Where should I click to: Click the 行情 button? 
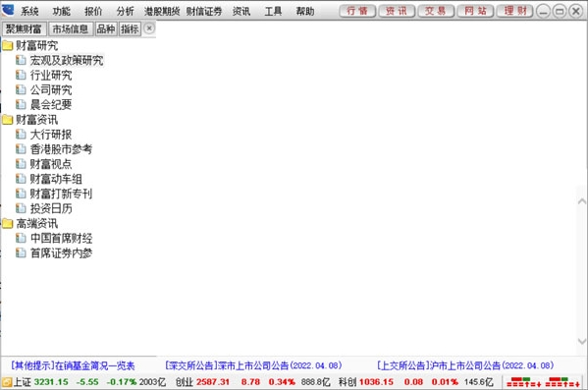[357, 11]
